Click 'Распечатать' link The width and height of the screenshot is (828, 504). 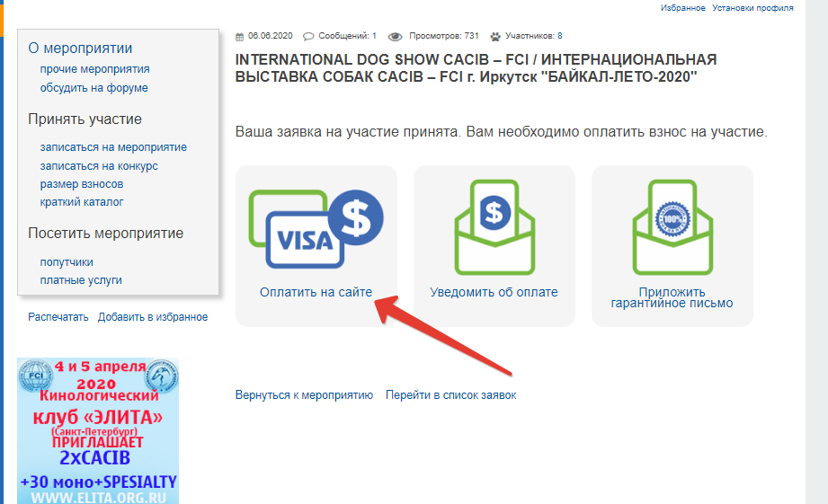(x=58, y=317)
